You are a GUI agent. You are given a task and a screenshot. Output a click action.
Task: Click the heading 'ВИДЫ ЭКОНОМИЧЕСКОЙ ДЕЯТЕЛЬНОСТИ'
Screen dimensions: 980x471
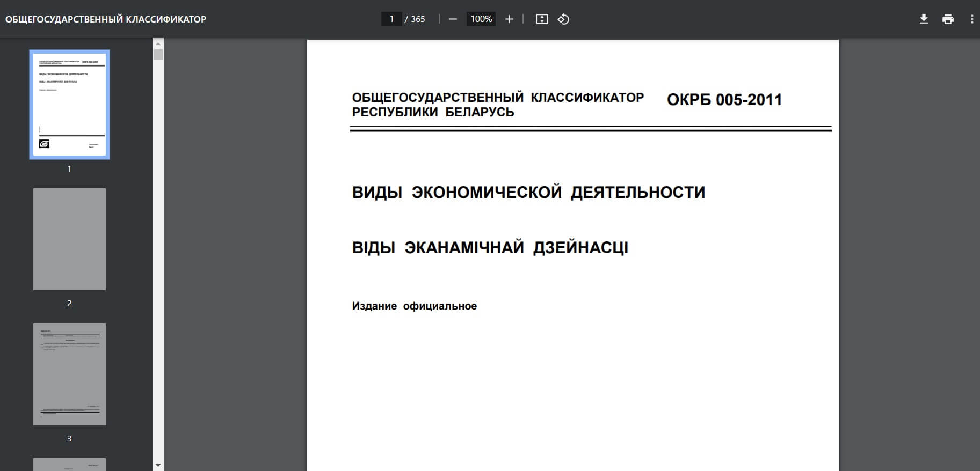[x=528, y=192]
